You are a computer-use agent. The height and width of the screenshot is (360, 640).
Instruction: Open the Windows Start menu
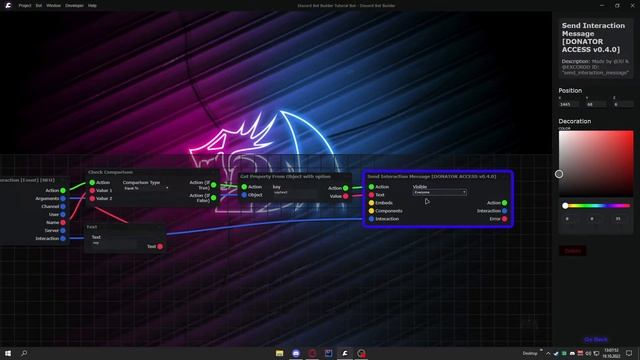tap(8, 353)
